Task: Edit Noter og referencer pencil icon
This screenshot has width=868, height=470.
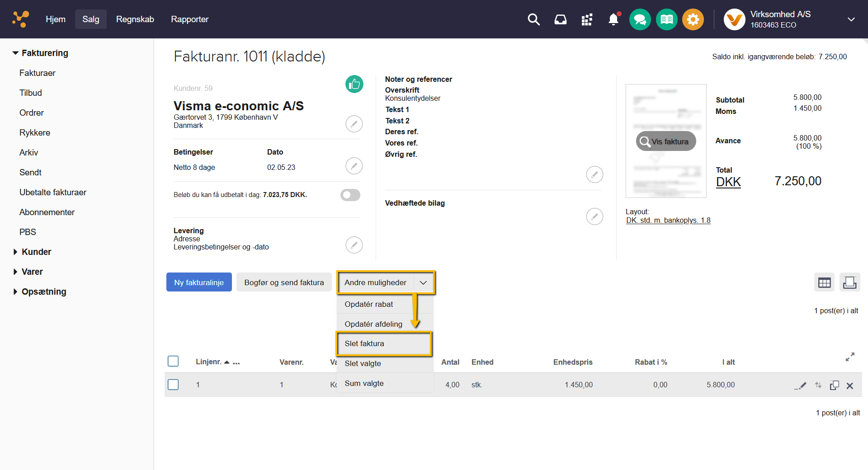Action: click(x=594, y=174)
